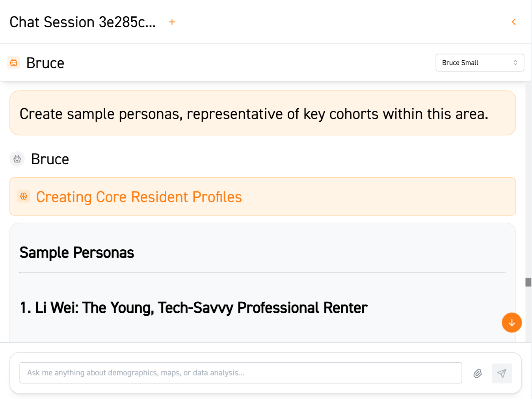Click the Sample Personas heading card

pos(77,252)
